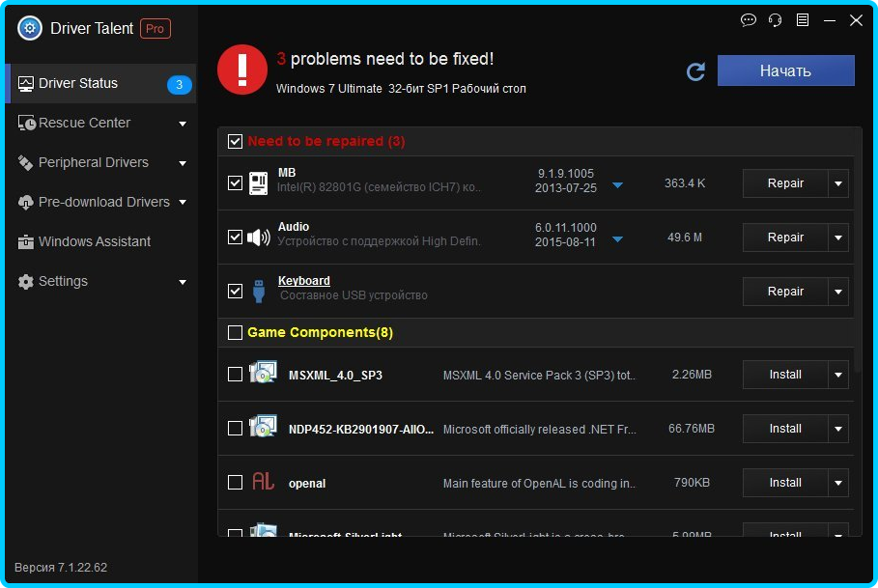The width and height of the screenshot is (878, 588).
Task: Repair the MB driver
Action: click(x=785, y=183)
